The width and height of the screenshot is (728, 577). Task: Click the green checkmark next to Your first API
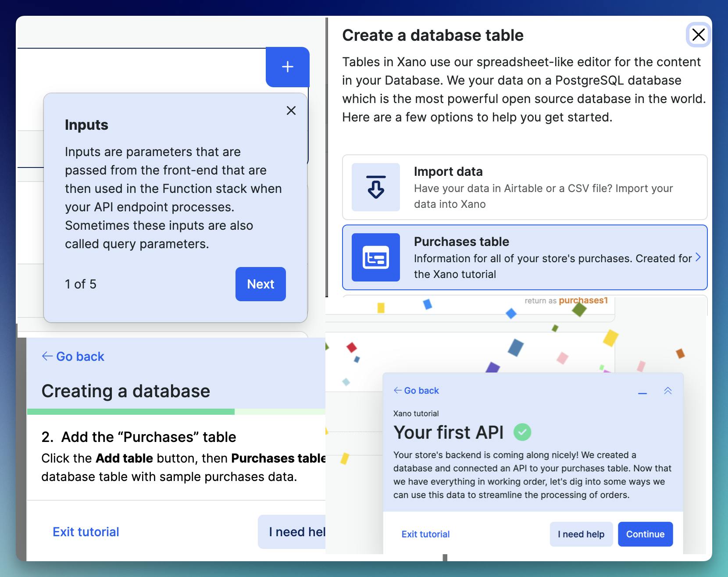coord(522,432)
